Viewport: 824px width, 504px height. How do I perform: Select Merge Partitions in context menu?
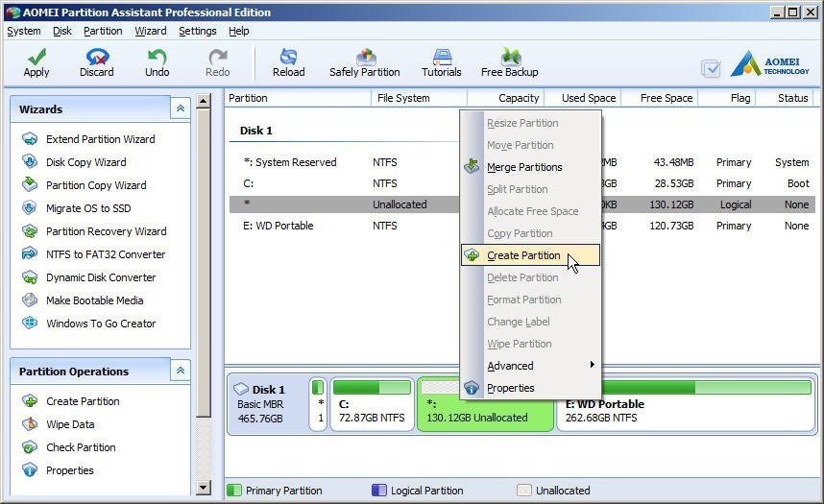pyautogui.click(x=530, y=167)
